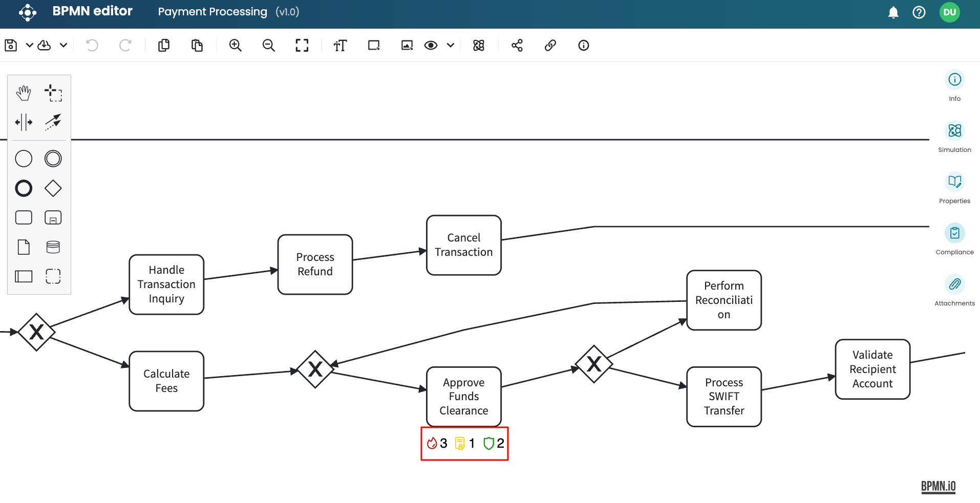The image size is (980, 503).
Task: Click the notifications bell icon
Action: click(893, 12)
